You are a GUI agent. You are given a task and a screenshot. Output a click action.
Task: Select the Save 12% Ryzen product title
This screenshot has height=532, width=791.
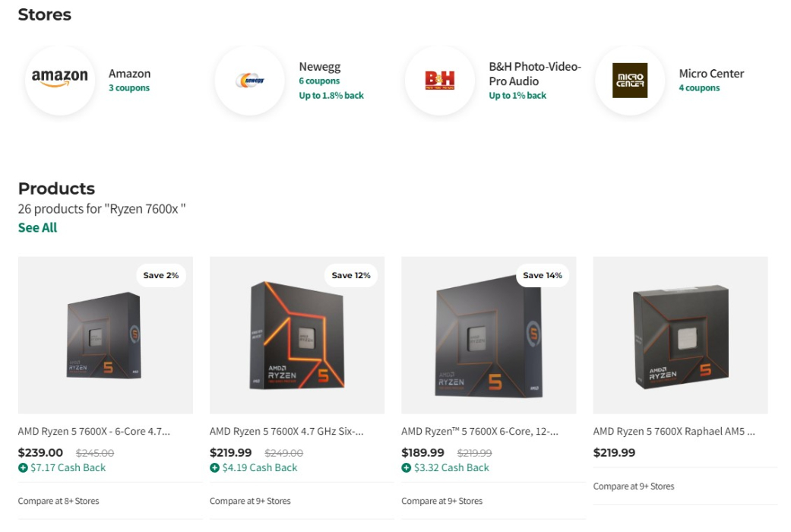point(286,431)
